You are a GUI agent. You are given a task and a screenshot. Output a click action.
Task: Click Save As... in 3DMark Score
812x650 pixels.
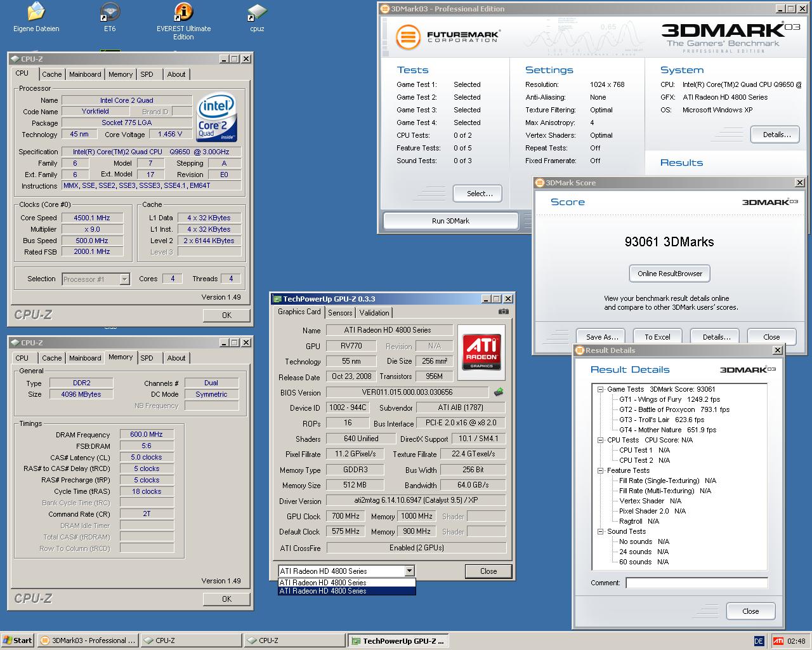(601, 336)
